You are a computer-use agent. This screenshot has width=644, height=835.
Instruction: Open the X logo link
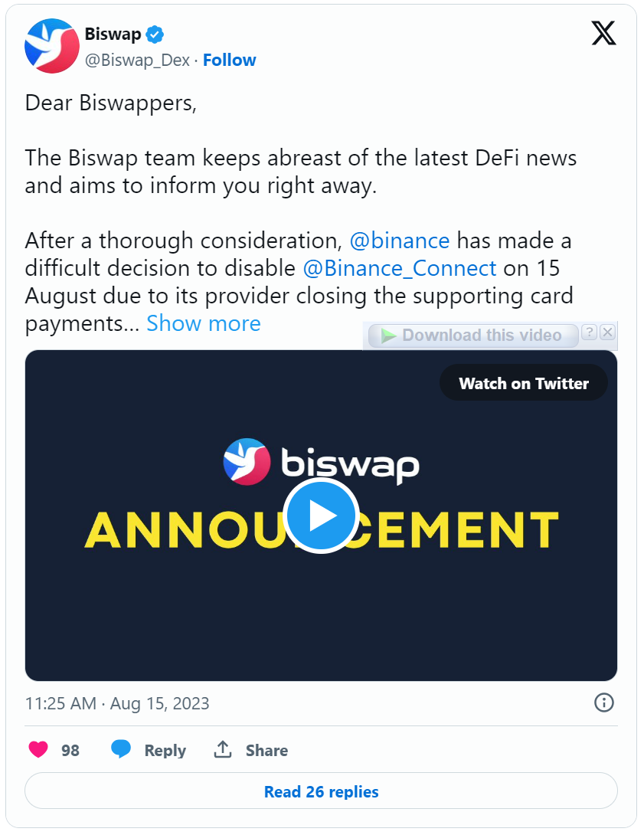603,33
